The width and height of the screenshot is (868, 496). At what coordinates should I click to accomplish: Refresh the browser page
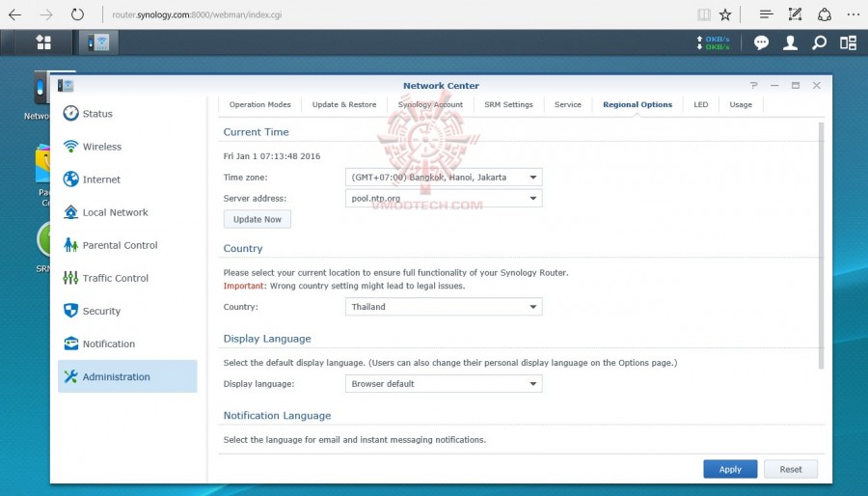click(x=77, y=14)
